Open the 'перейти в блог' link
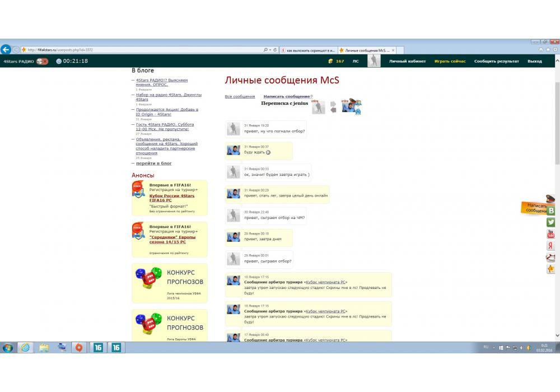The height and width of the screenshot is (392, 560). (153, 164)
